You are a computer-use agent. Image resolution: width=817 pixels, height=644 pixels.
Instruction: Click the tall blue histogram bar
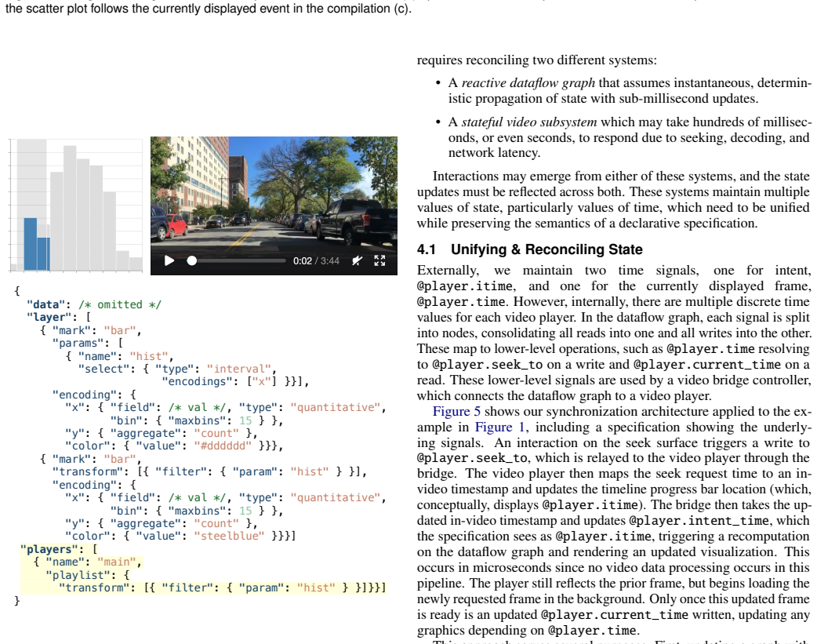click(x=31, y=244)
